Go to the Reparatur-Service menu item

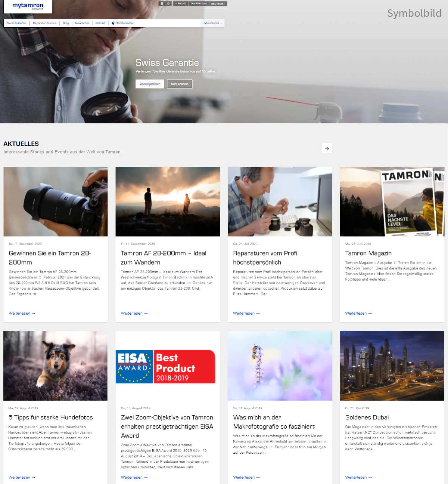point(44,23)
